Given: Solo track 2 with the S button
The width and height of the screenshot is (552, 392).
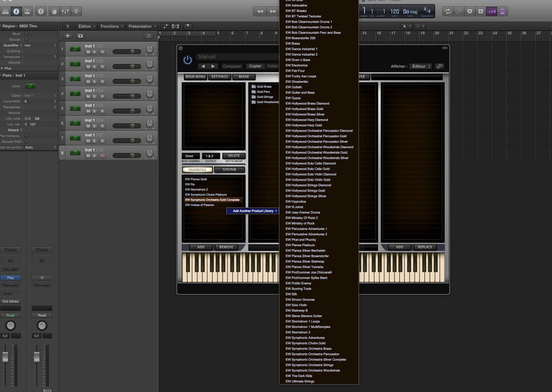Looking at the screenshot, I should pyautogui.click(x=94, y=67).
